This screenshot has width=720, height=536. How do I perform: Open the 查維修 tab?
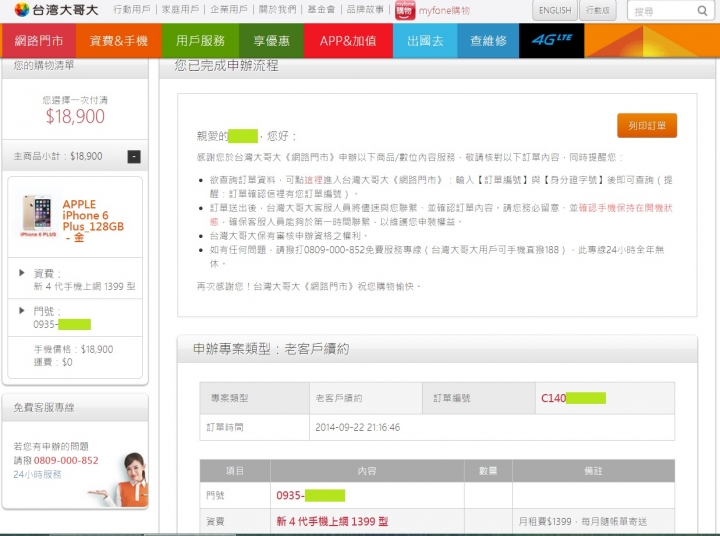coord(488,41)
